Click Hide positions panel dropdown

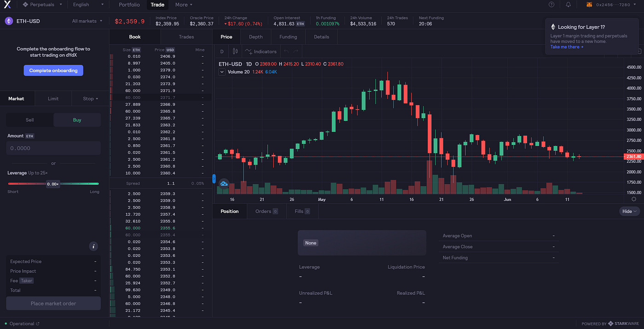coord(630,211)
